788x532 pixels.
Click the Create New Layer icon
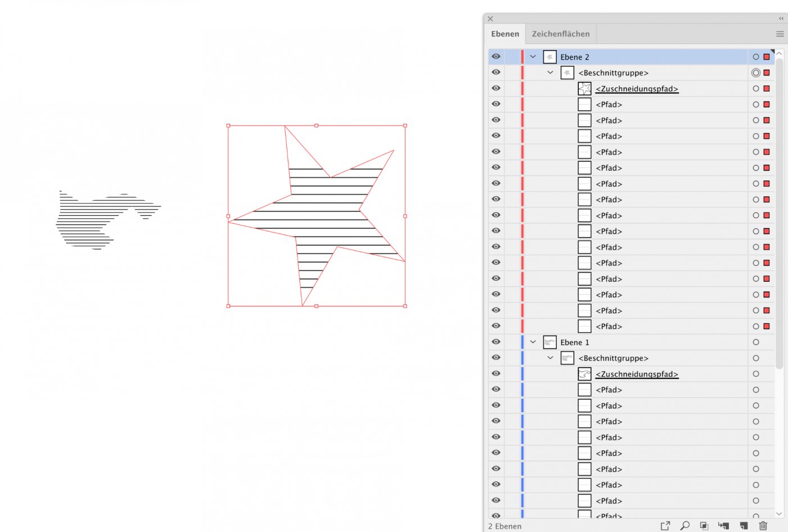point(744,526)
